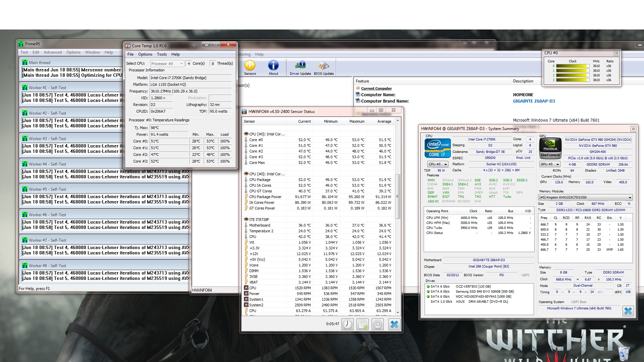Open sensor settings with the gear icon
This screenshot has width=644, height=362.
click(x=378, y=324)
